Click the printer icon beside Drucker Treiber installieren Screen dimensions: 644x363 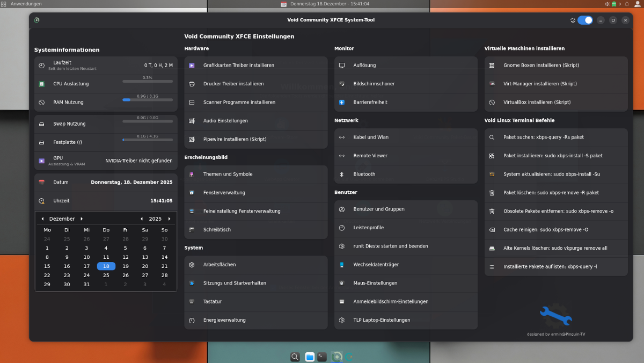[x=192, y=84]
